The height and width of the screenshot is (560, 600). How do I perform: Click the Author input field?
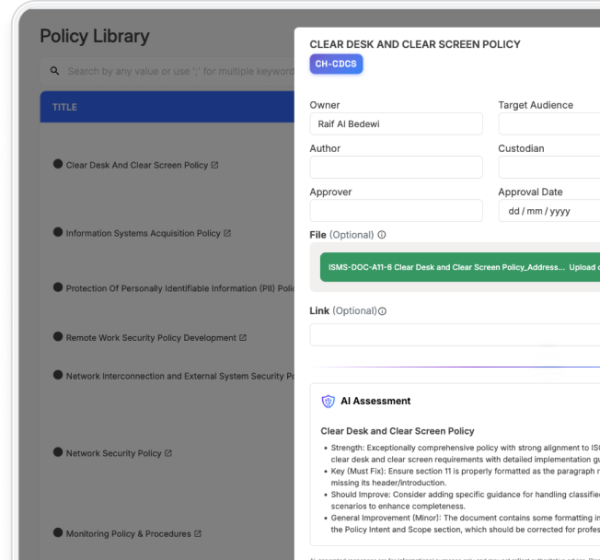coord(396,167)
